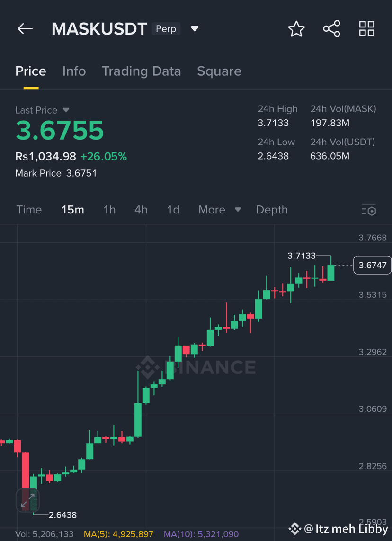This screenshot has height=541, width=392.
Task: Enable the 1d candle interval
Action: [x=173, y=209]
